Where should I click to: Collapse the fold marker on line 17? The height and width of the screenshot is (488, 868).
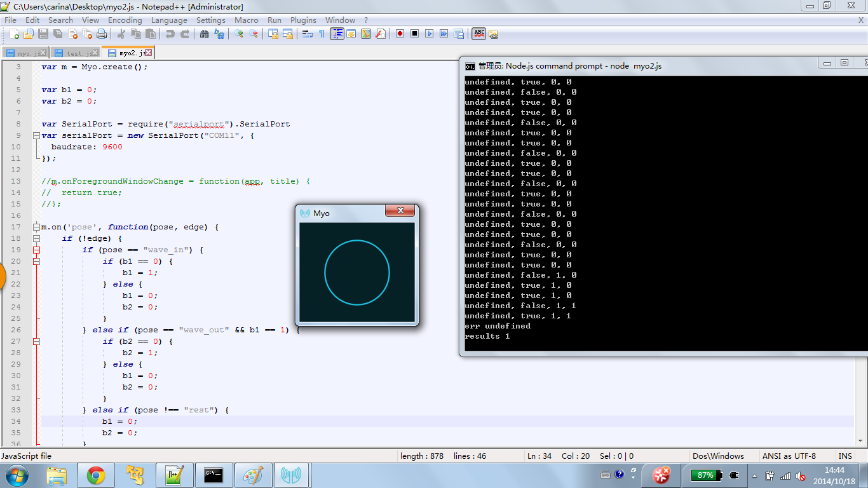(x=36, y=227)
